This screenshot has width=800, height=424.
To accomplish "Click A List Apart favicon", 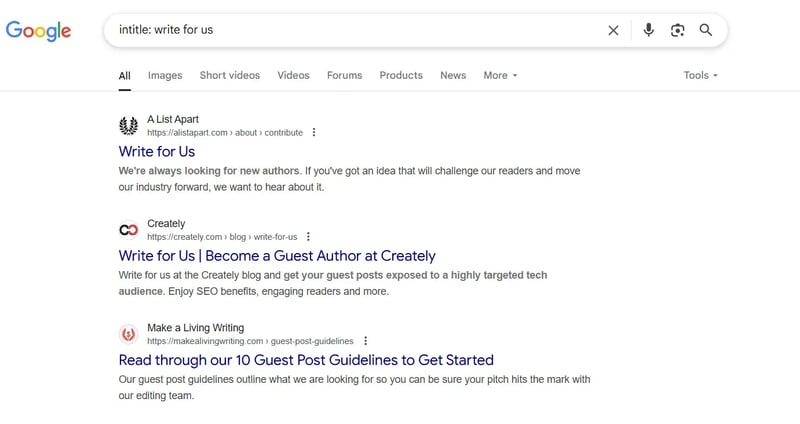I will (129, 126).
